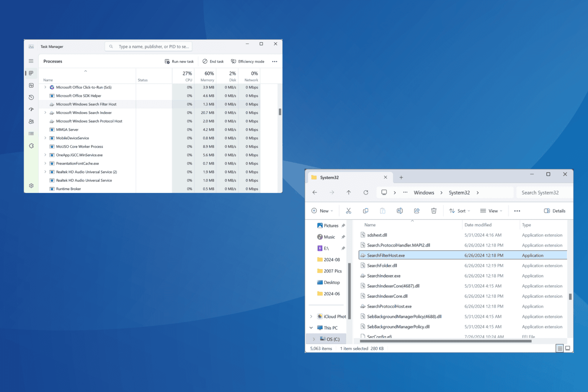Open the Sort dropdown
The width and height of the screenshot is (588, 392).
[x=459, y=211]
